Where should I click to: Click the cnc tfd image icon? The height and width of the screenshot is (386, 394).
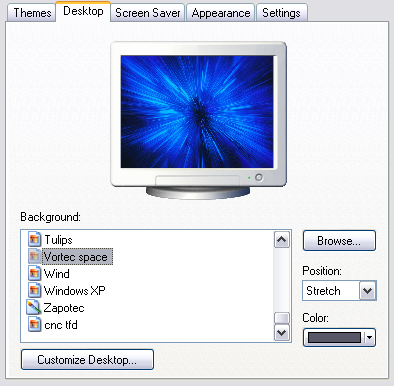click(34, 324)
